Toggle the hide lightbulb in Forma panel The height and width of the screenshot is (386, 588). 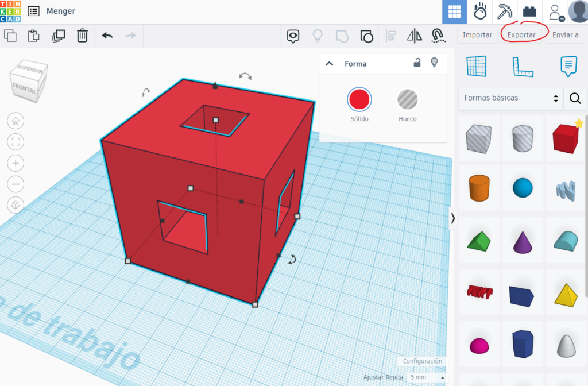pyautogui.click(x=434, y=63)
